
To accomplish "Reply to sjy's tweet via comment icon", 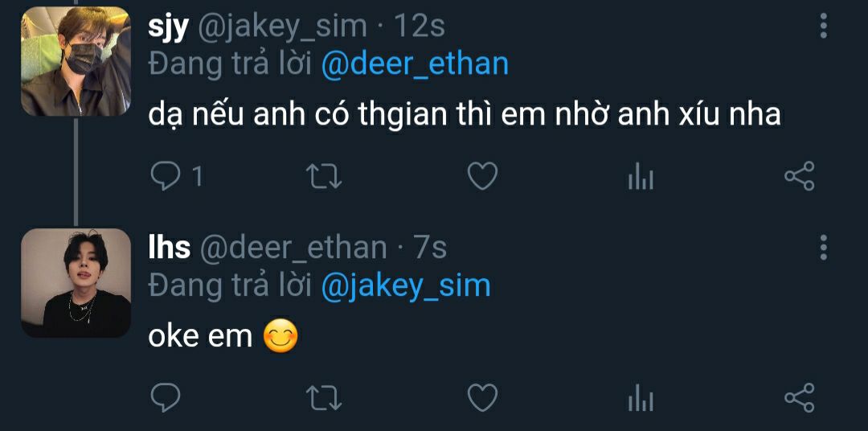I will click(166, 176).
